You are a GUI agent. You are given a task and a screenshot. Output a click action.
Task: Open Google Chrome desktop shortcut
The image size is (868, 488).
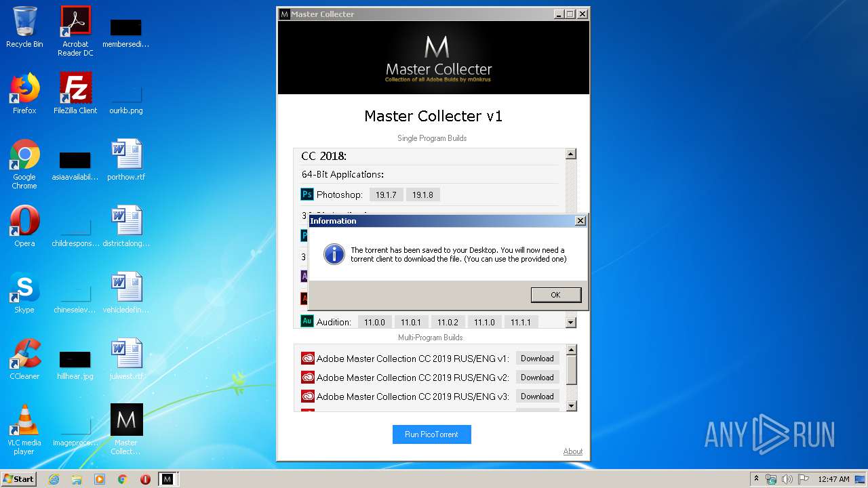[x=24, y=164]
